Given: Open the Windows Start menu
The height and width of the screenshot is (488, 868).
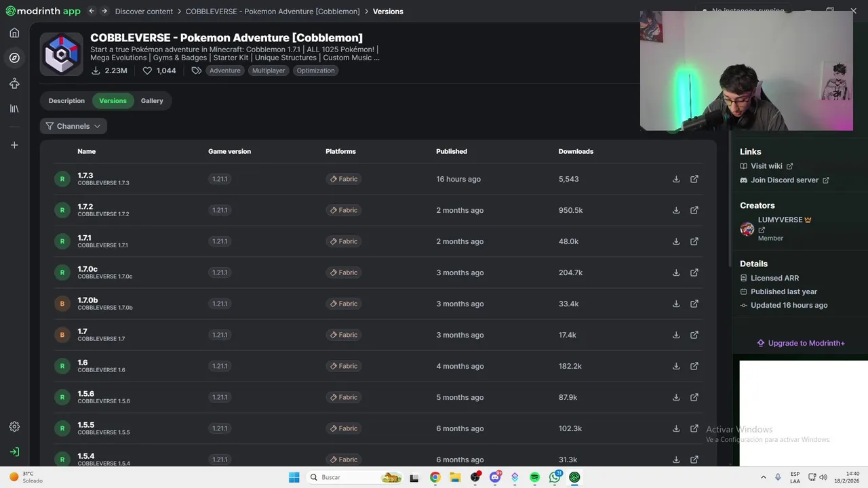Looking at the screenshot, I should (x=294, y=477).
